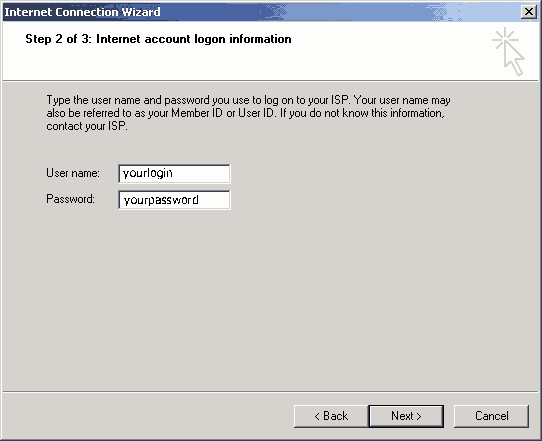Screen dimensions: 542x441
Task: Go to the next wizard step
Action: [406, 416]
